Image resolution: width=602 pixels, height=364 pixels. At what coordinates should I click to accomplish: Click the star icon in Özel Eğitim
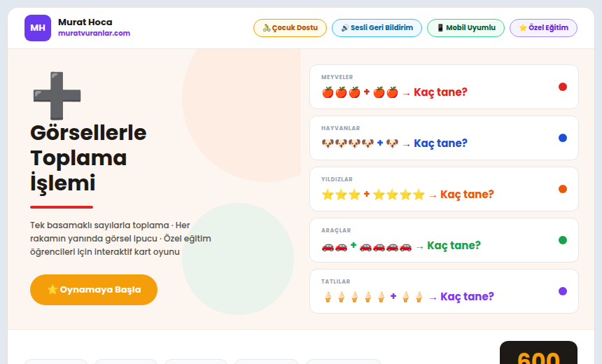(523, 27)
